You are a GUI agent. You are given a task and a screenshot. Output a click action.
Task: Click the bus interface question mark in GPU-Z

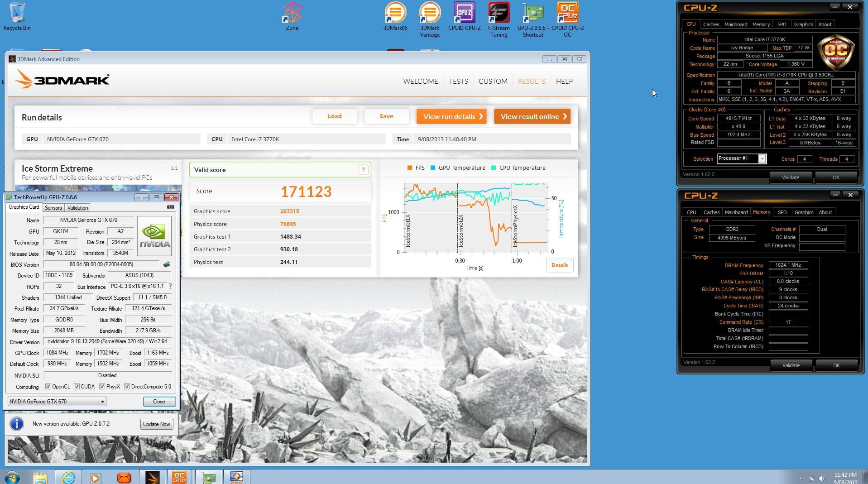coord(170,286)
